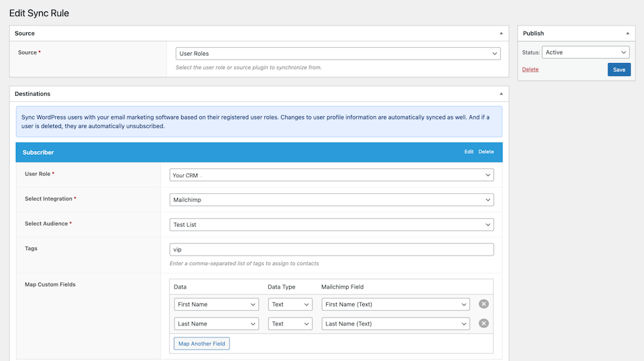Open the First Name (Text) Mailchimp field dropdown
644x361 pixels.
396,305
